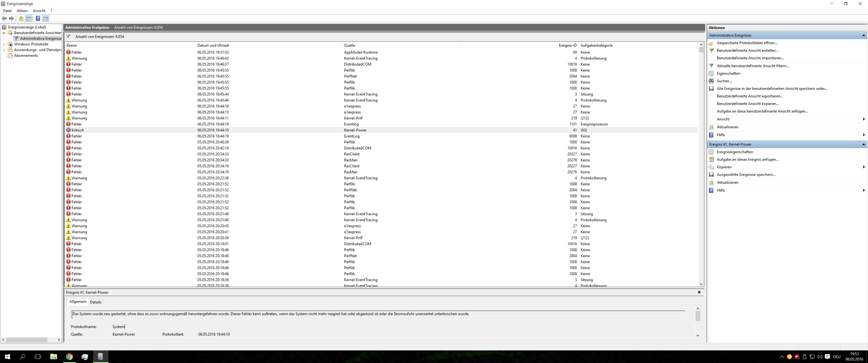Click the blue help toolbar icon
This screenshot has height=363, width=868.
click(38, 18)
